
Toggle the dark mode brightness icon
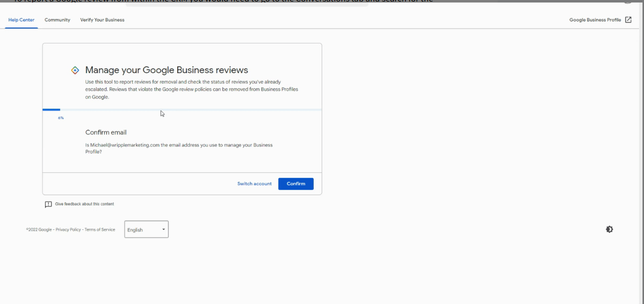pyautogui.click(x=609, y=229)
